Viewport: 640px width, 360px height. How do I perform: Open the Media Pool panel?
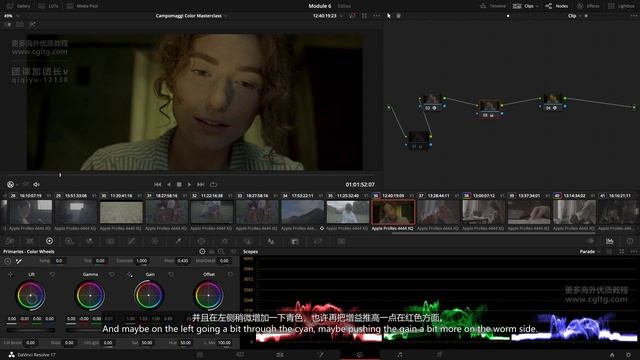point(82,6)
